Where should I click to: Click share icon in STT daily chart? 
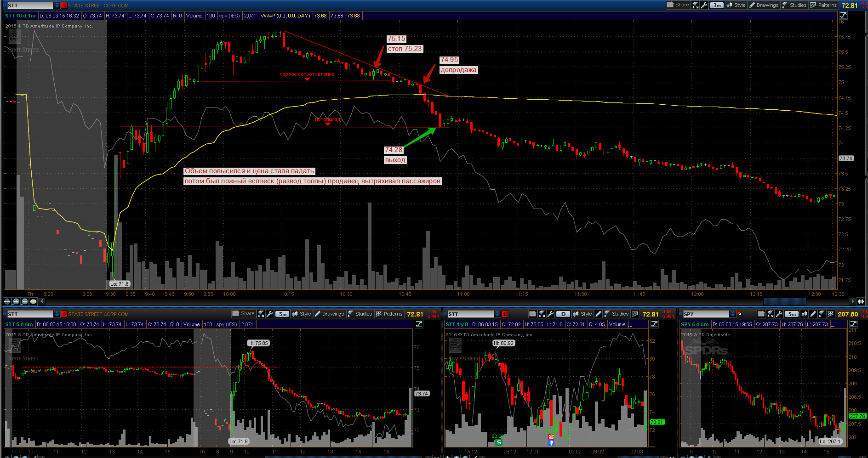coord(532,314)
